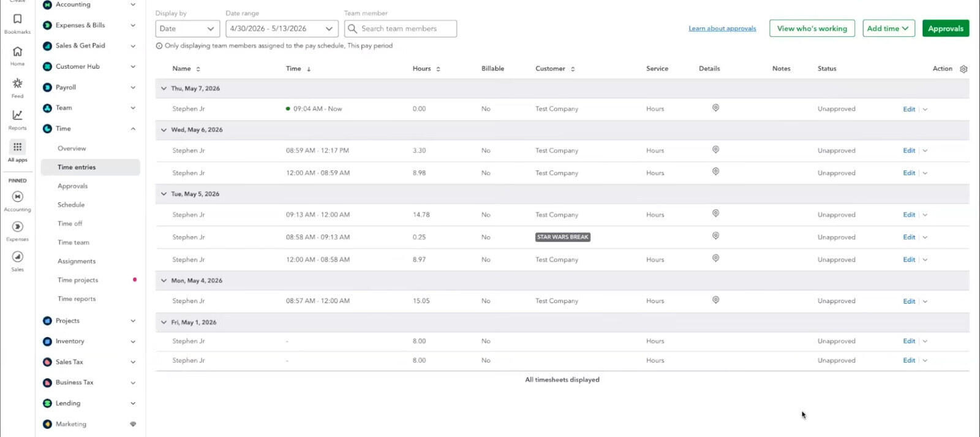This screenshot has height=437, width=980.
Task: Open the Date range dropdown
Action: pyautogui.click(x=282, y=29)
